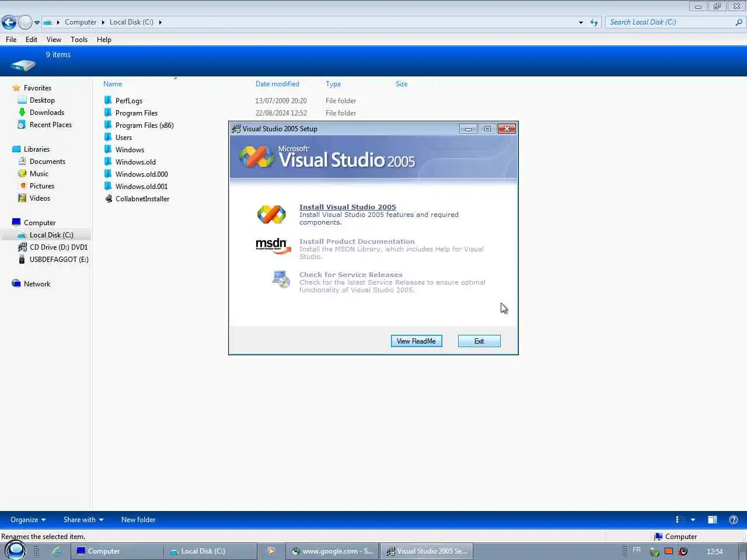Sort by Size column header
The height and width of the screenshot is (560, 747).
[402, 84]
